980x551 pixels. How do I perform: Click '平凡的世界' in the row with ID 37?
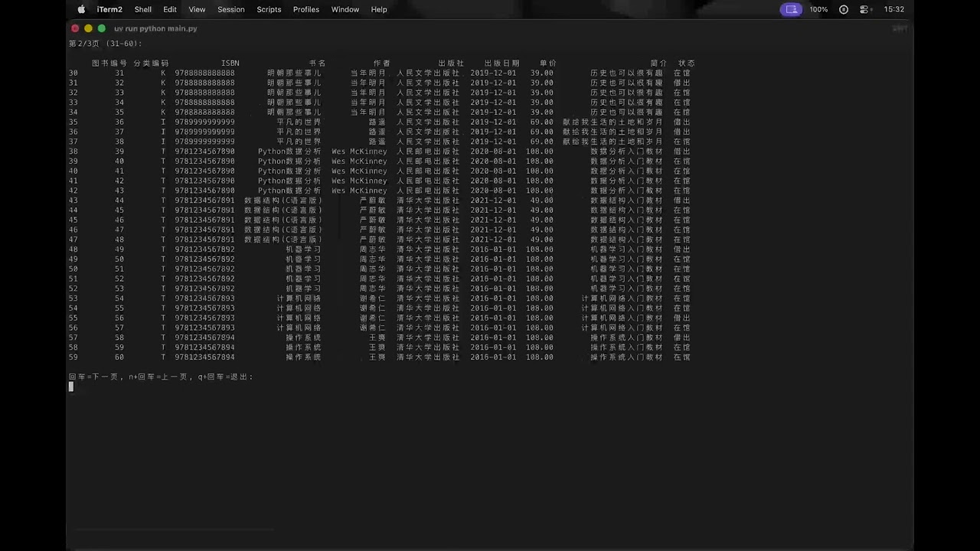[x=299, y=132]
